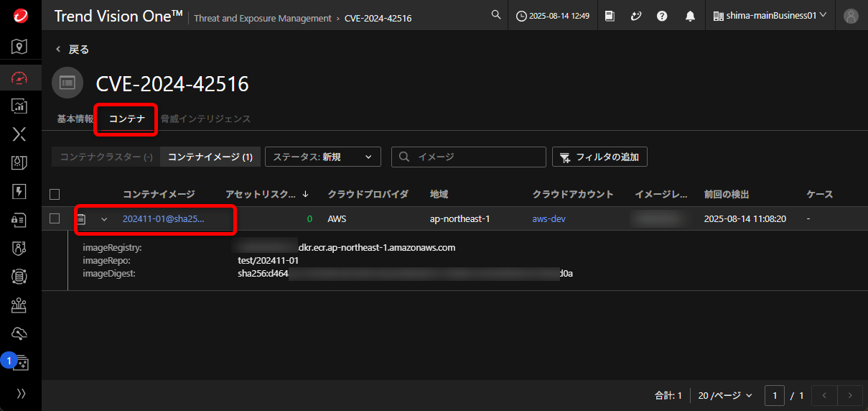The width and height of the screenshot is (868, 411).
Task: Click Threat and Exposure Management breadcrumb
Action: [x=263, y=18]
